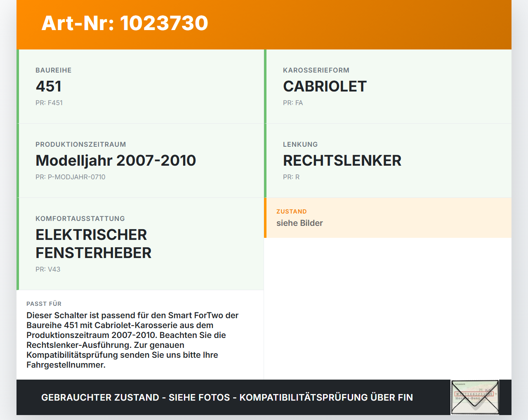This screenshot has width=528, height=420.
Task: Click the code 'PR: R'
Action: pyautogui.click(x=291, y=177)
